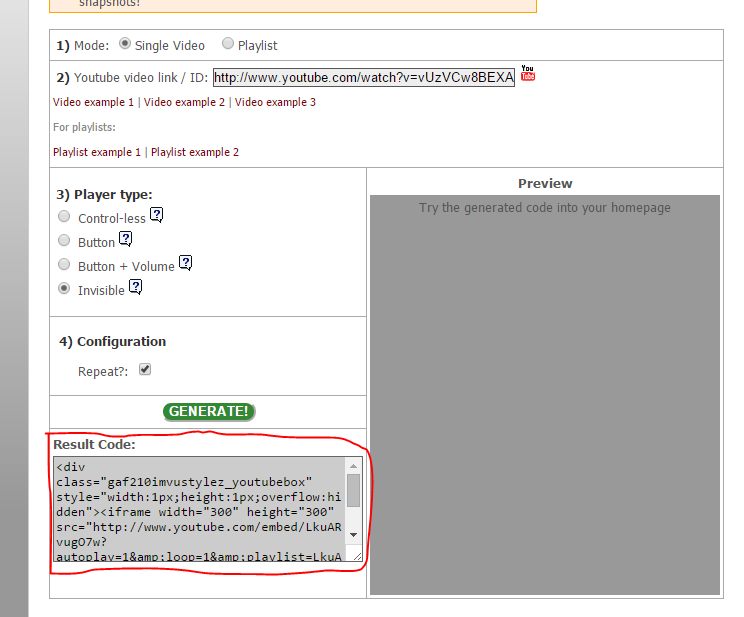This screenshot has height=617, width=744.
Task: Open help icon next to Invisible
Action: (x=136, y=287)
